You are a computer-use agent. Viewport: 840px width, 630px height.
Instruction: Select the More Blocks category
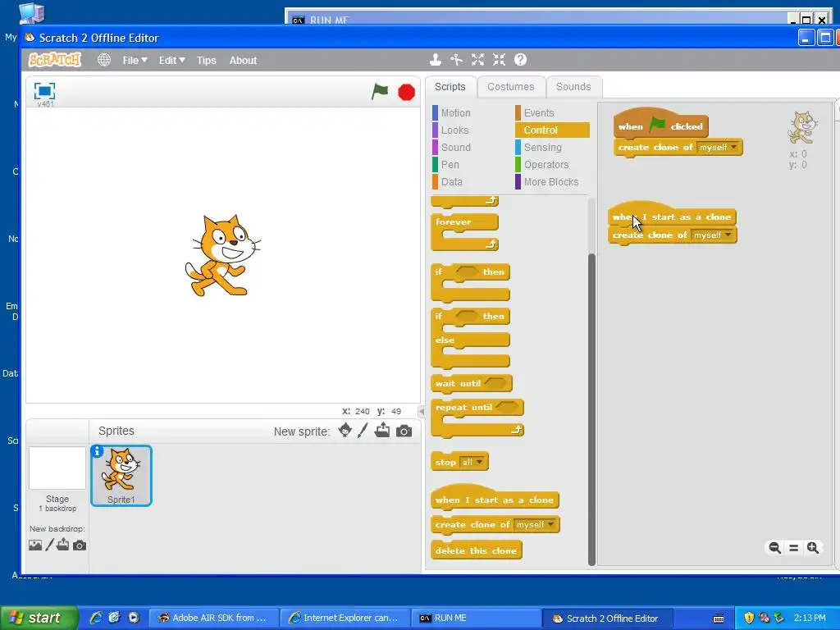coord(550,181)
